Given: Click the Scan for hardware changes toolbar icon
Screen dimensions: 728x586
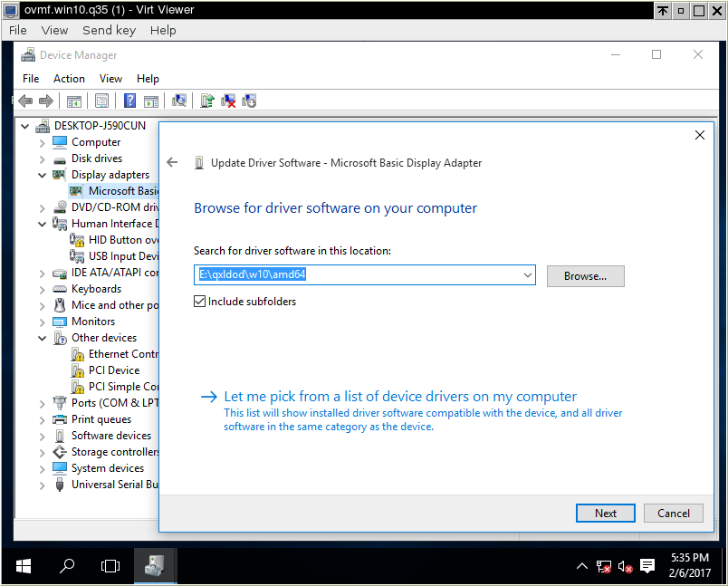Looking at the screenshot, I should coord(180,100).
